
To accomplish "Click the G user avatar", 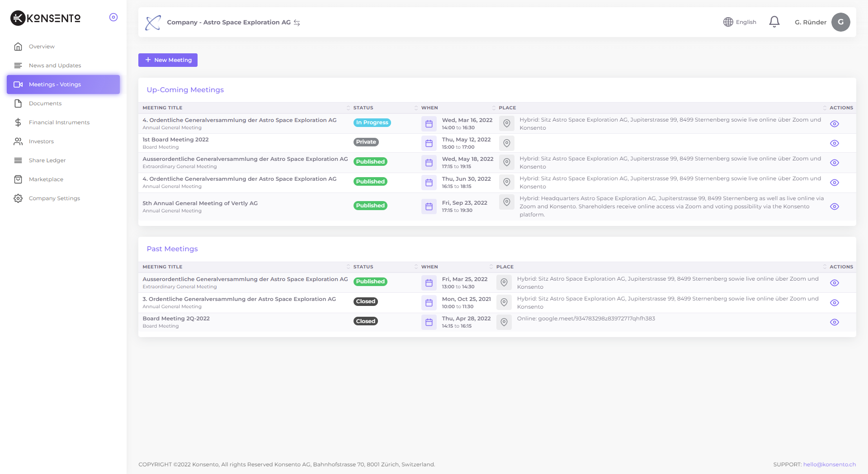I will pos(840,22).
